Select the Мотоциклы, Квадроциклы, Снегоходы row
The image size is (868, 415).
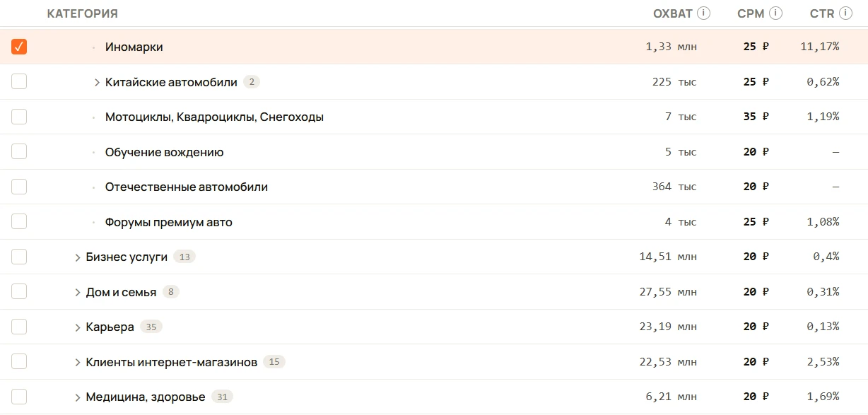point(434,117)
